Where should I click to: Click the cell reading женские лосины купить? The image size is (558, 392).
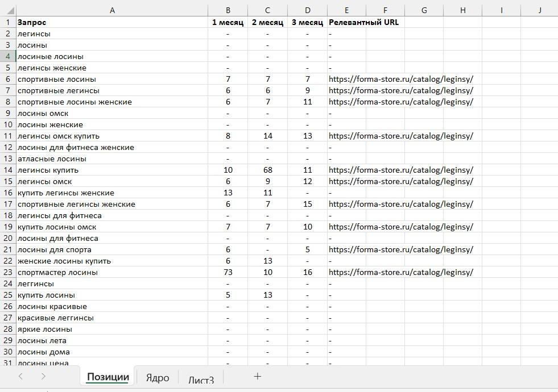[112, 261]
